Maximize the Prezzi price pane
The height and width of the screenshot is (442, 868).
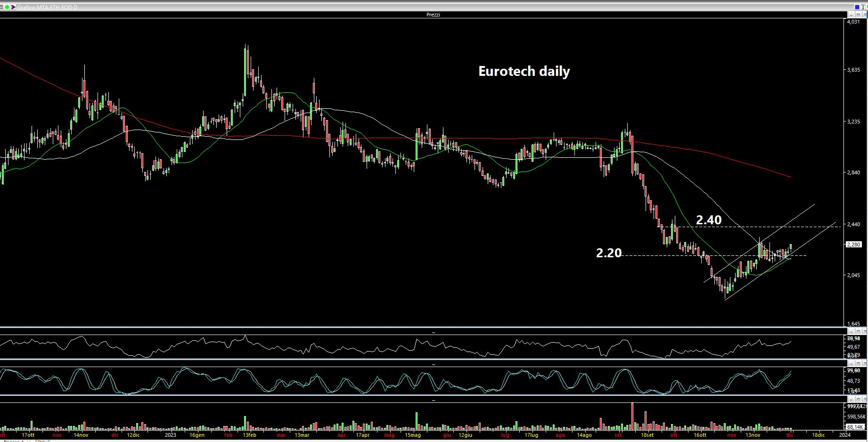coord(858,15)
